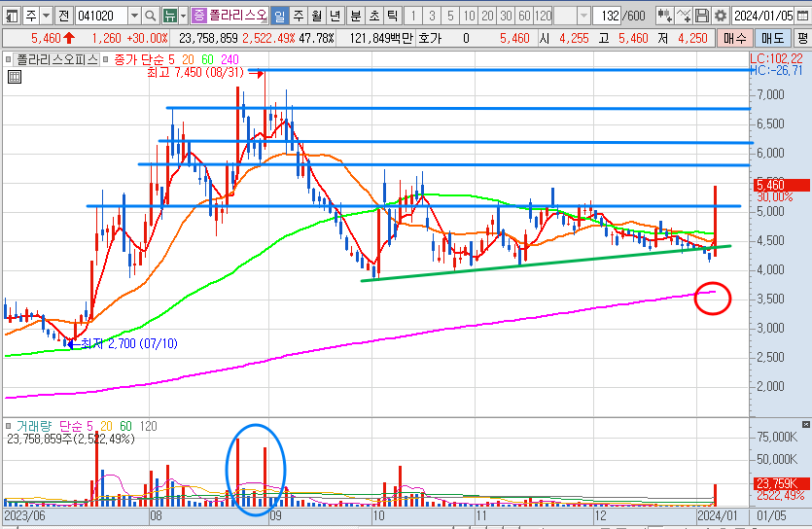Switch to 주 weekly chart period

click(299, 16)
